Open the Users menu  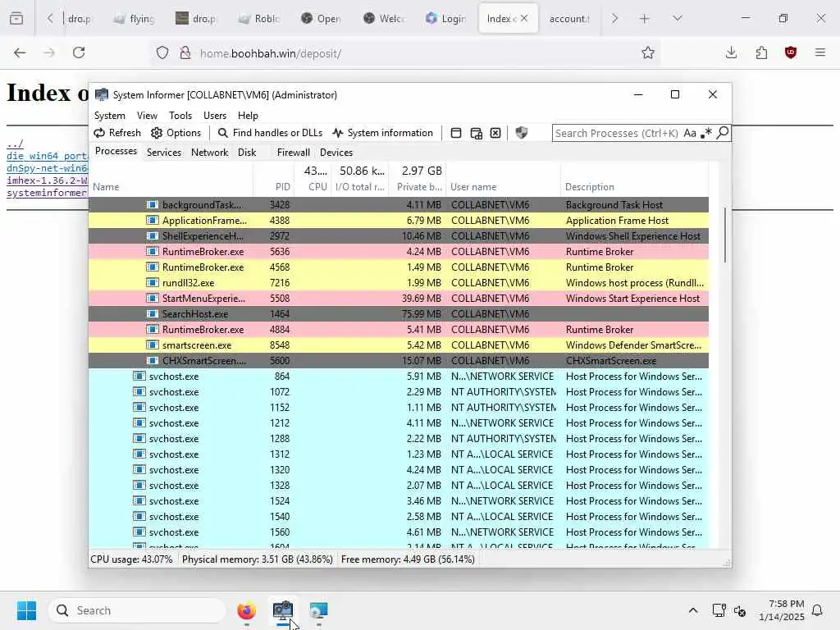click(215, 116)
